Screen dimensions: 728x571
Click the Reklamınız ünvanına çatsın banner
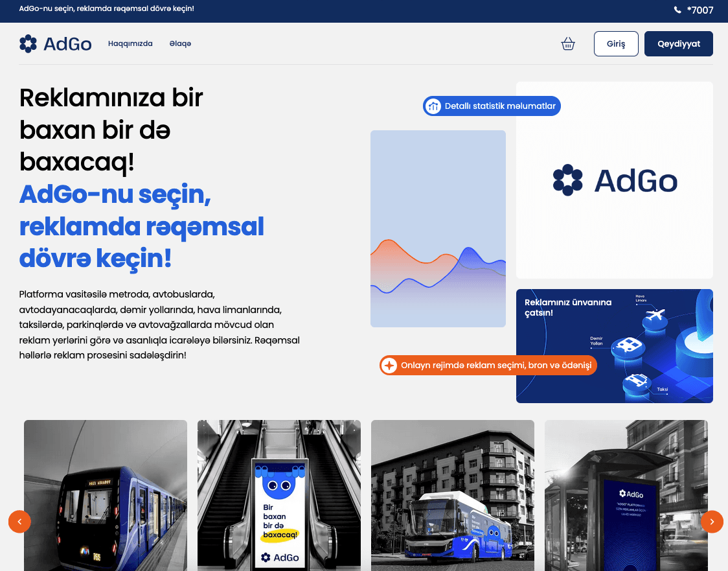point(615,346)
